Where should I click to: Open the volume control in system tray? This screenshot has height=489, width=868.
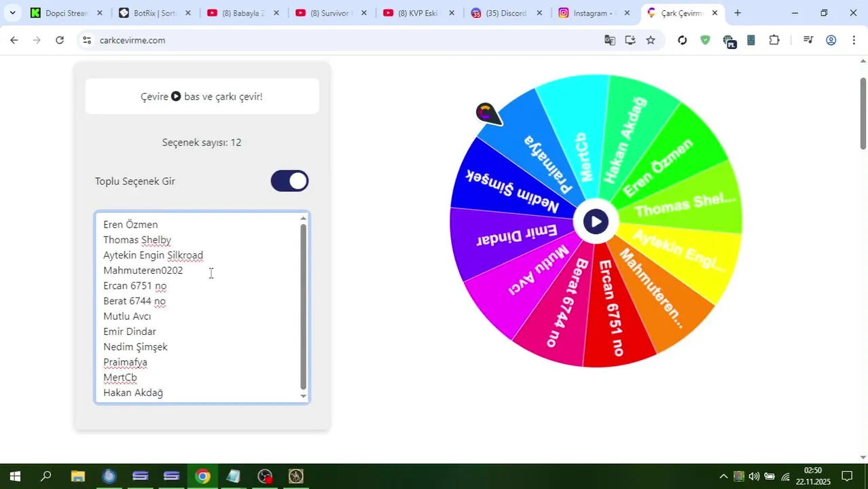[754, 476]
